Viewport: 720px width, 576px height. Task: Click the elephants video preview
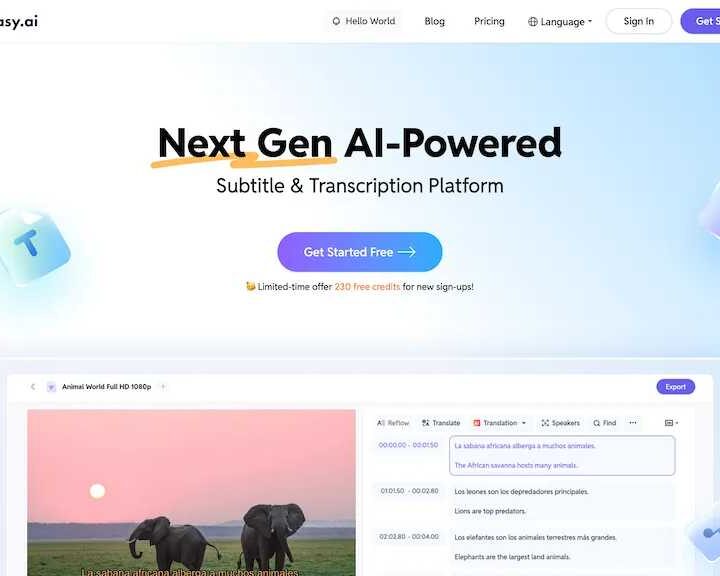click(191, 492)
